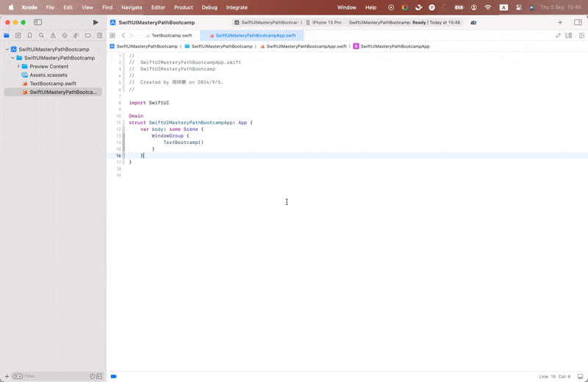Image resolution: width=588 pixels, height=382 pixels.
Task: Select TextBootcamp.swift in navigator
Action: 53,84
